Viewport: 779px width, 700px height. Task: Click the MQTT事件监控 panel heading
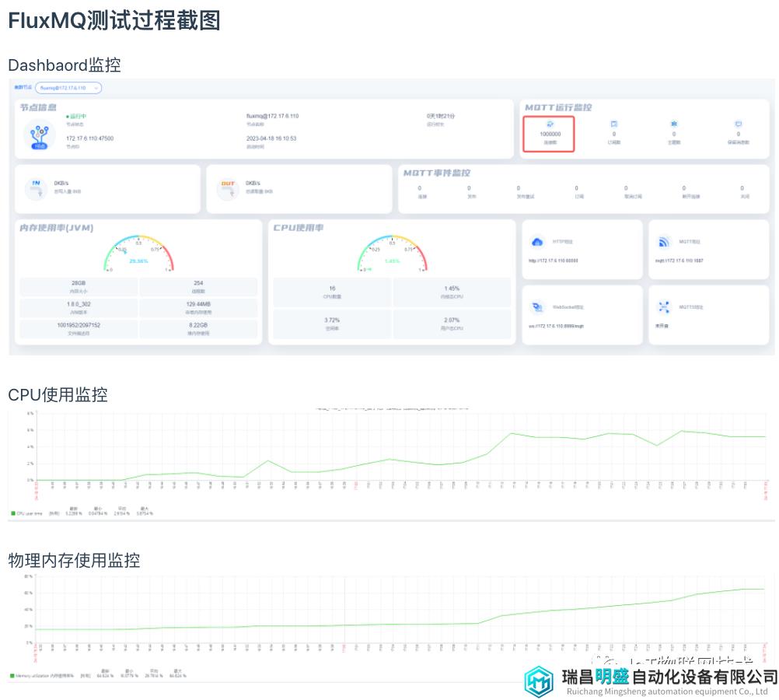click(x=437, y=173)
